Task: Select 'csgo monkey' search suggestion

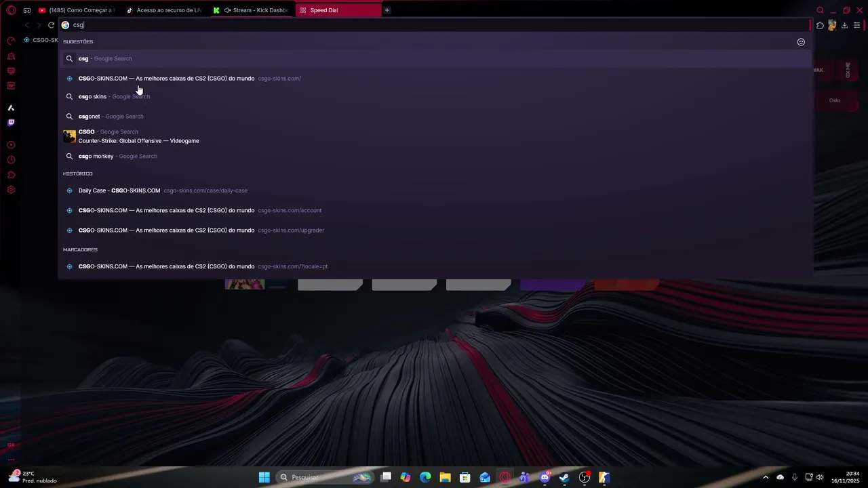Action: coord(434,156)
